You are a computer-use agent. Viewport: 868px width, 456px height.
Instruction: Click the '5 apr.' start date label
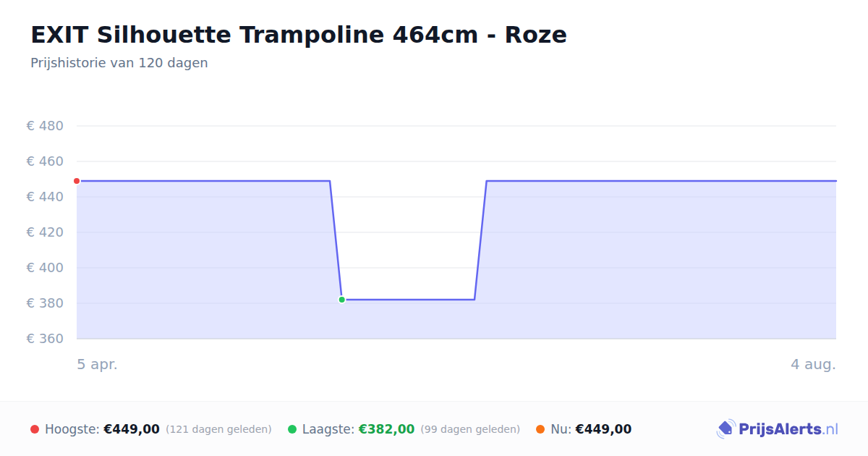(x=97, y=364)
